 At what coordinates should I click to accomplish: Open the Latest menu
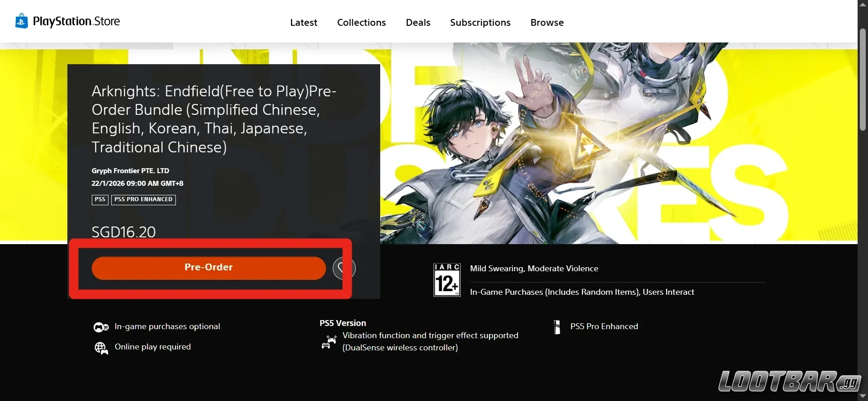point(303,23)
